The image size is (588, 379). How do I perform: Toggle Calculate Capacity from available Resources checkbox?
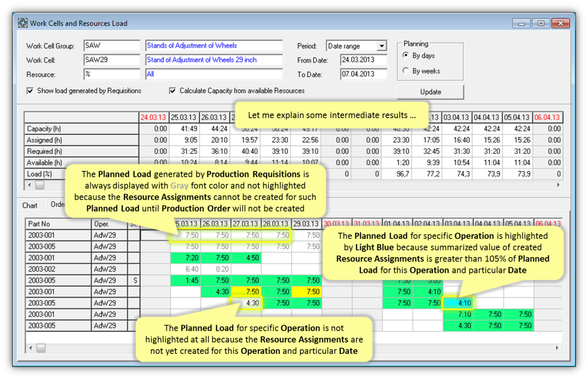coord(172,91)
